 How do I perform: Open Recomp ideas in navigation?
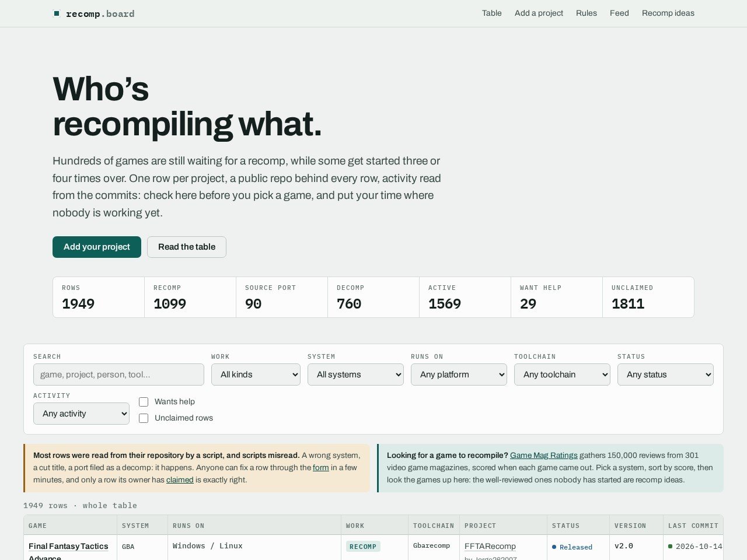click(668, 13)
